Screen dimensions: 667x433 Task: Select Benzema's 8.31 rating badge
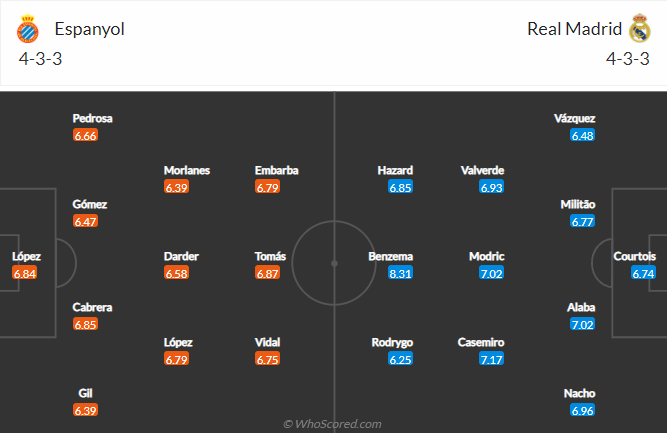pos(400,273)
